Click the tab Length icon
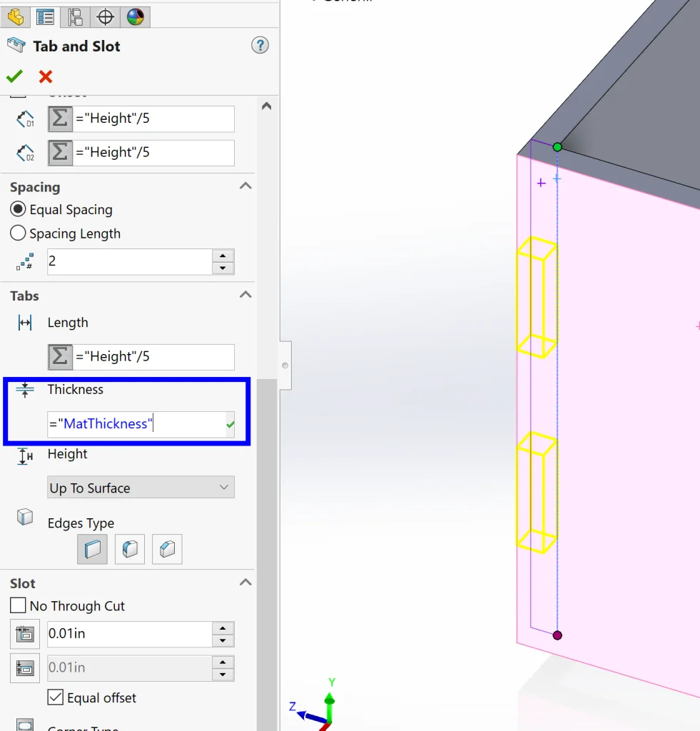The width and height of the screenshot is (700, 731). coord(25,323)
